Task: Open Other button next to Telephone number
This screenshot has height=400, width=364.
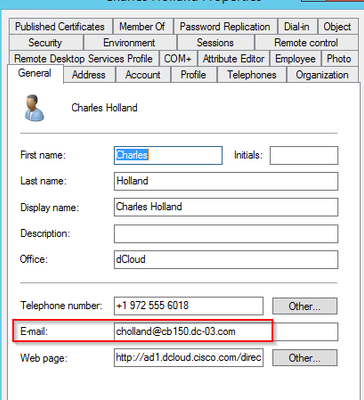Action: tap(305, 306)
